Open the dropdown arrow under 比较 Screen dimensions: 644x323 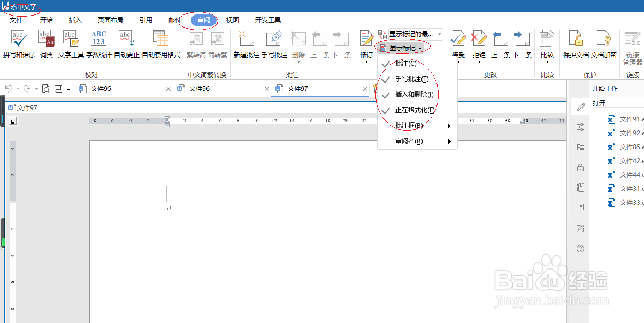547,61
